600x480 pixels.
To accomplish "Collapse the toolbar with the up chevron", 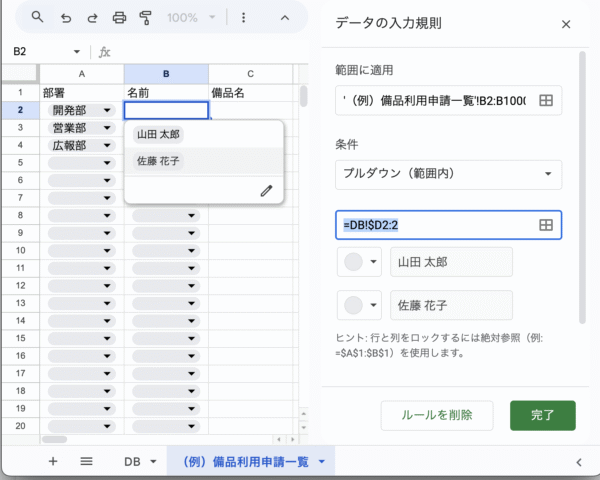I will click(284, 18).
